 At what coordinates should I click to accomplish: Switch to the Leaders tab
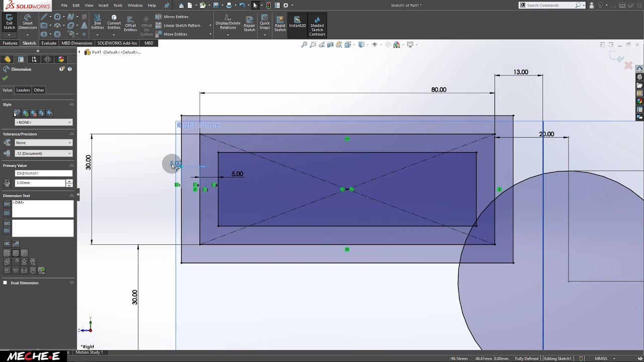pos(23,90)
